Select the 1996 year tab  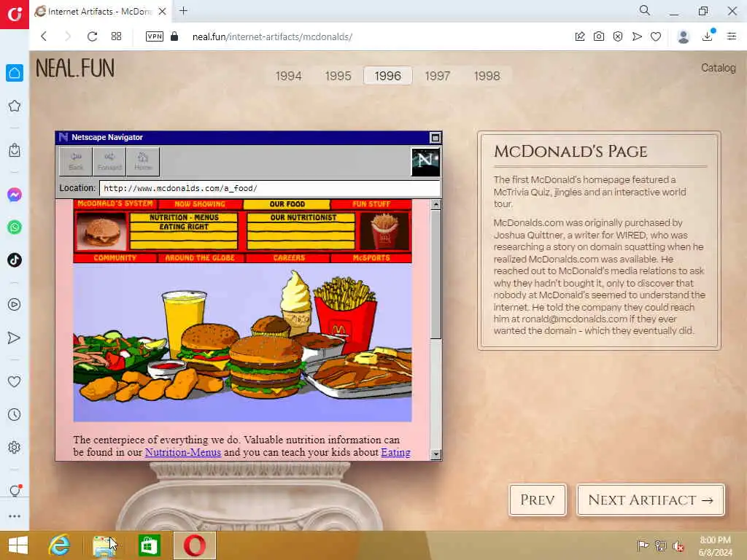click(387, 76)
